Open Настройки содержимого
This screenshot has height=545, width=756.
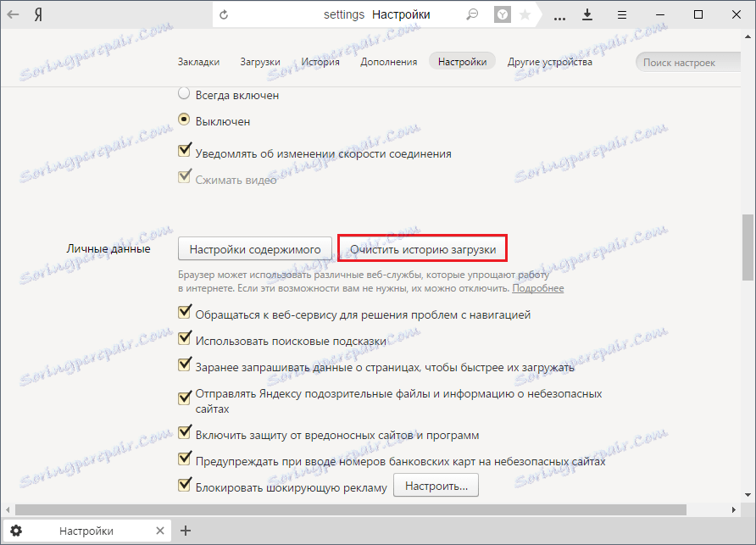click(254, 248)
